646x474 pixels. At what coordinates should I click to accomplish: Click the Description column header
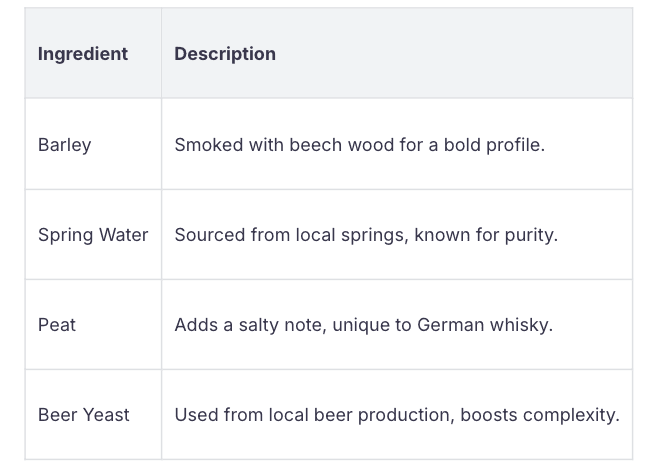[225, 54]
